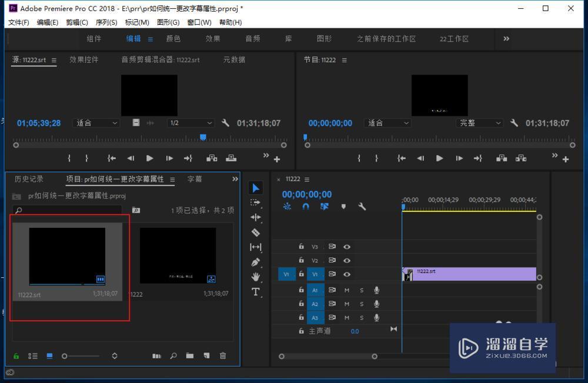Click Find icon in project panel footer

coord(173,356)
